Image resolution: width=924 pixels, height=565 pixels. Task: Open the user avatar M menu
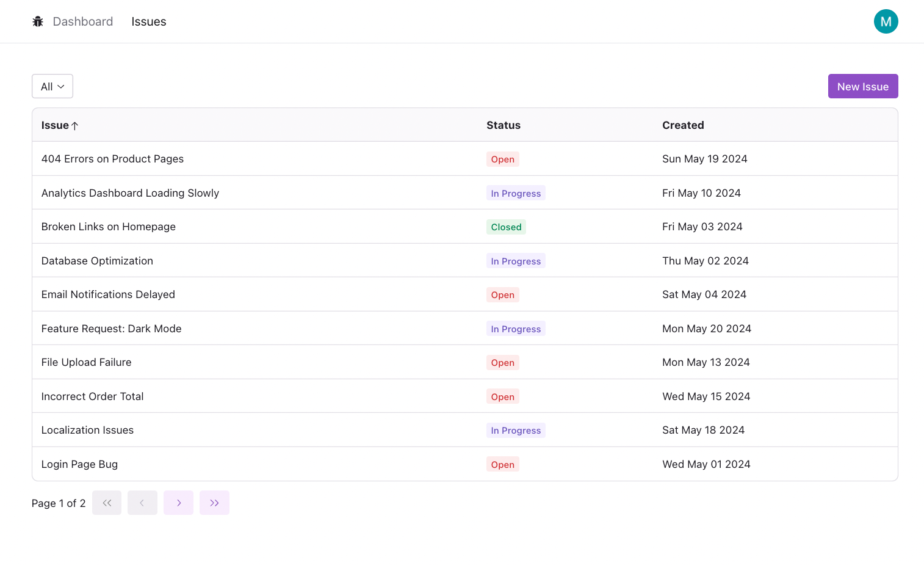[886, 21]
